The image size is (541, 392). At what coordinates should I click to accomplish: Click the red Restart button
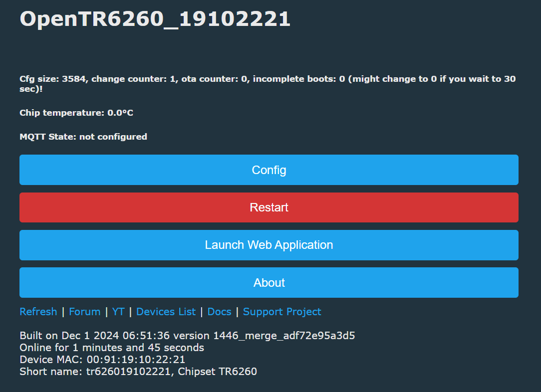269,207
